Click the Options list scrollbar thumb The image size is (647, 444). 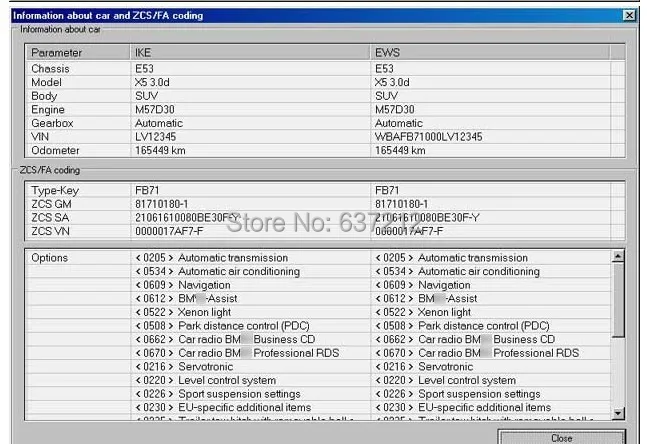618,300
